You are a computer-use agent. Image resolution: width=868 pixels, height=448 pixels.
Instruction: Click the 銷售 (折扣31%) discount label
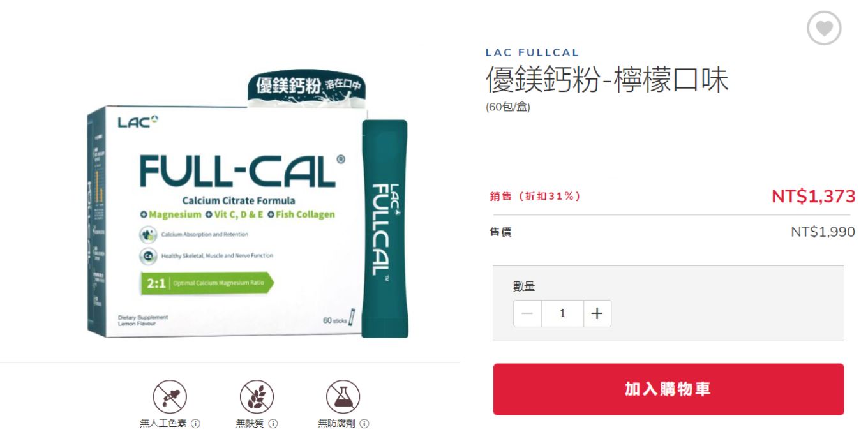(x=535, y=197)
